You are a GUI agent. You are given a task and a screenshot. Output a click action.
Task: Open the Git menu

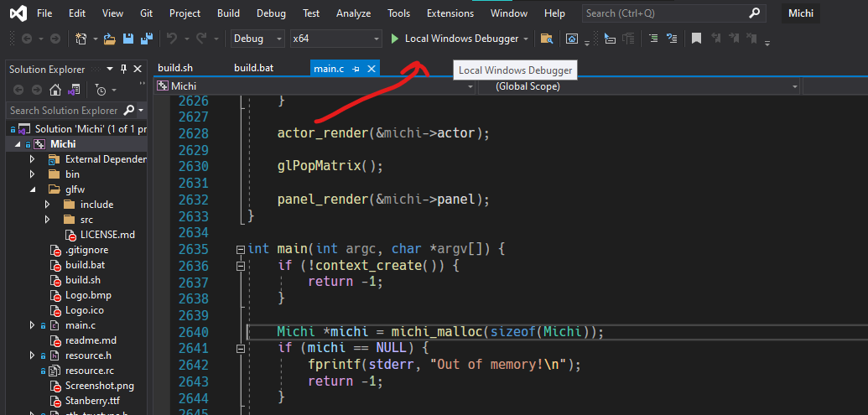coord(147,13)
